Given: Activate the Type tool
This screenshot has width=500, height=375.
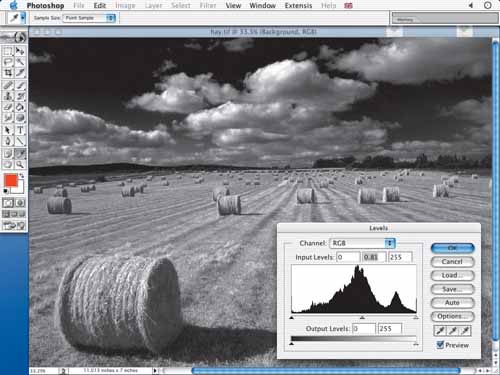Looking at the screenshot, I should click(x=20, y=130).
